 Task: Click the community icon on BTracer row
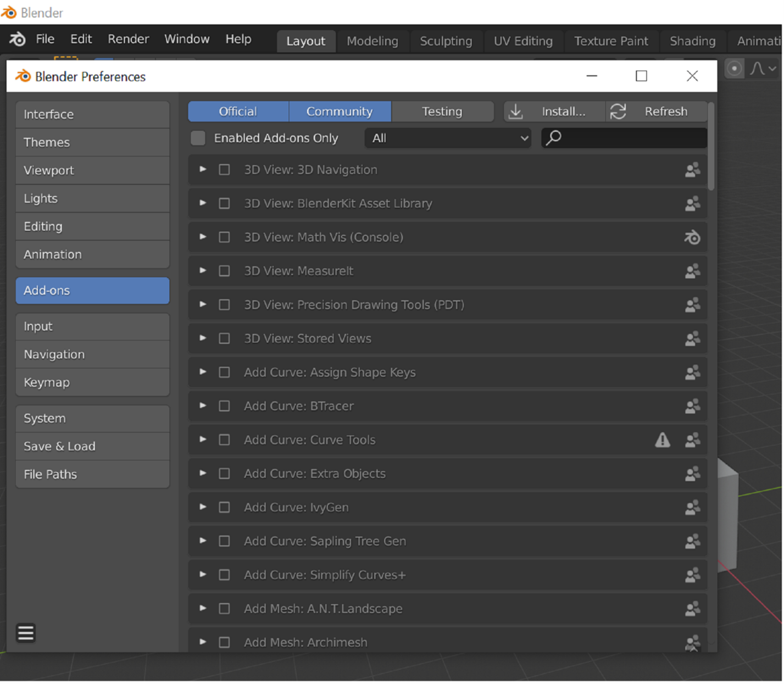692,407
